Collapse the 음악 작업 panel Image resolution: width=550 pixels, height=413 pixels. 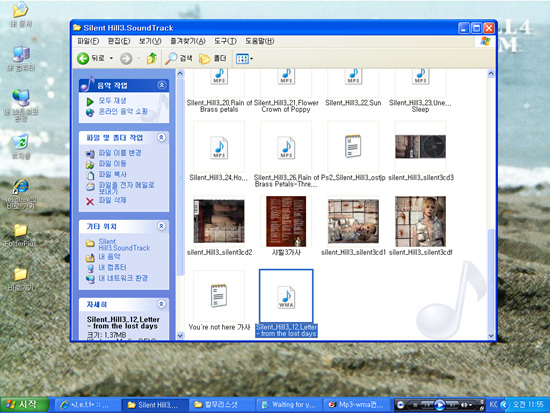pos(161,85)
